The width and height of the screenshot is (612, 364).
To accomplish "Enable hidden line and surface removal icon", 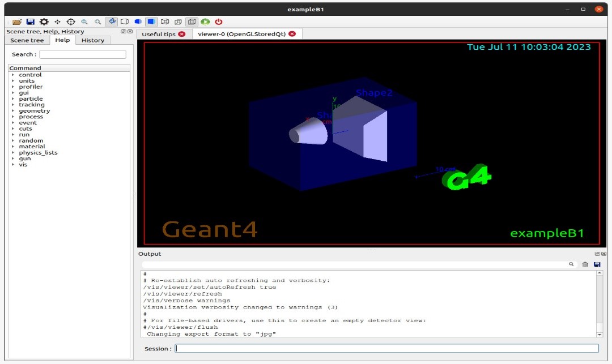I will point(138,22).
